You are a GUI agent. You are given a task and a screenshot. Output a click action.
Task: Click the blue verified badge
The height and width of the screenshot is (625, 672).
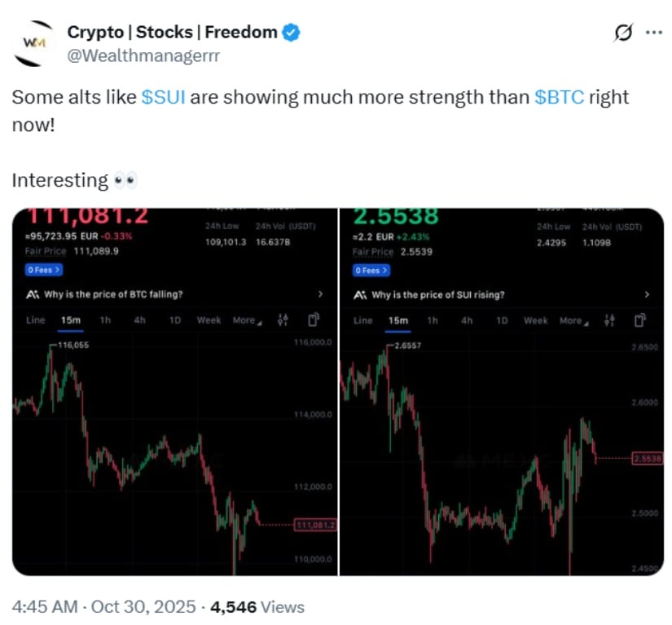pyautogui.click(x=291, y=33)
